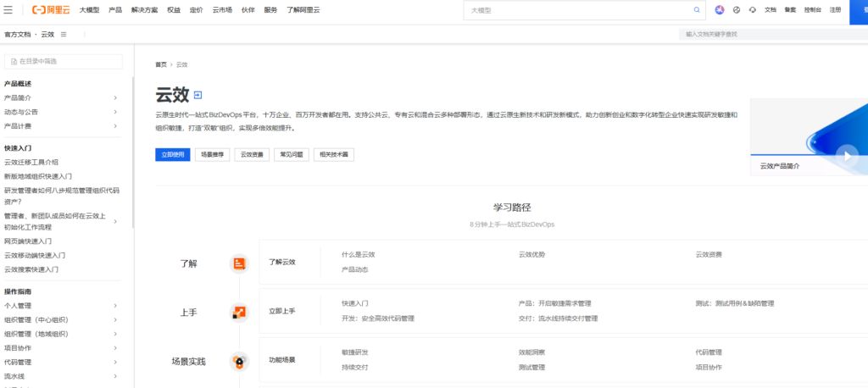
Task: Open 效能洞察 link
Action: pos(532,352)
